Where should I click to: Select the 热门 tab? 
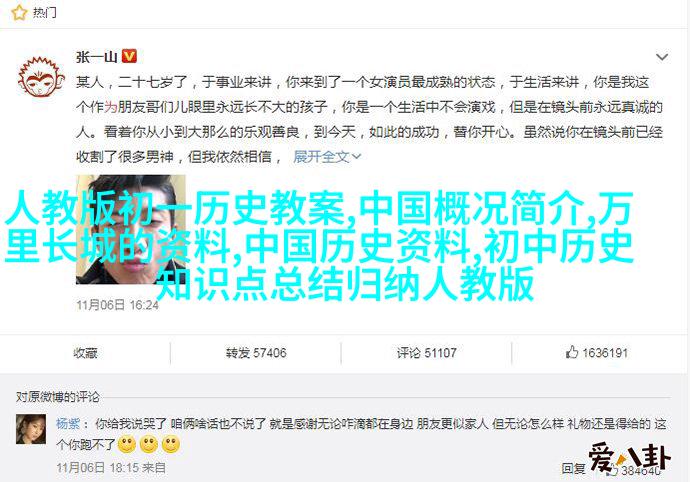44,12
